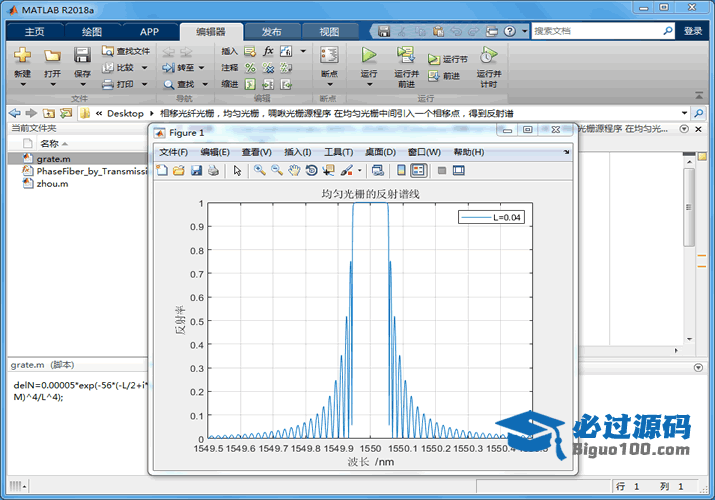Toggle the edit plot arrow tool in Figure 1

click(x=237, y=170)
